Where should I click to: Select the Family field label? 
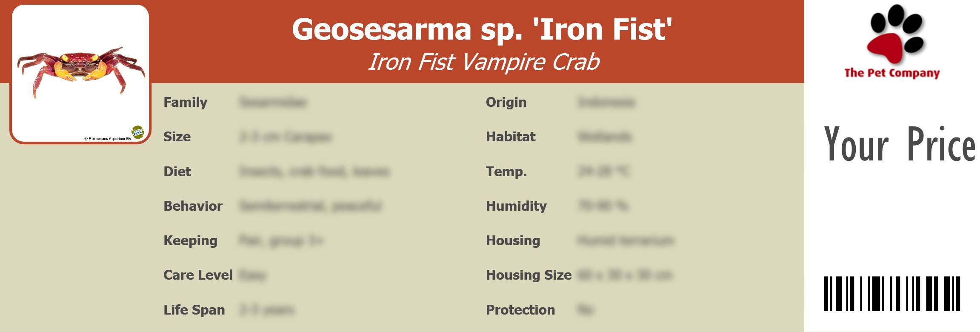185,102
